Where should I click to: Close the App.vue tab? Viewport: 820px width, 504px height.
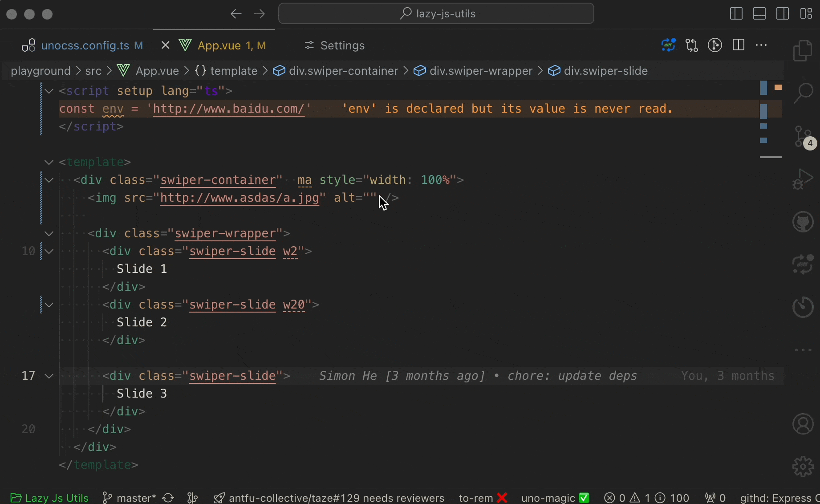[166, 45]
